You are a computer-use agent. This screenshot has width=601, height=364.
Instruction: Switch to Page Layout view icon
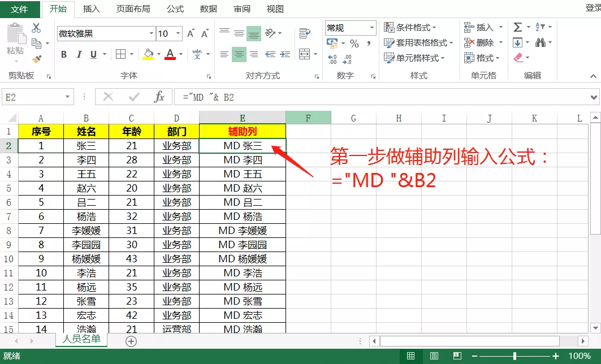434,356
